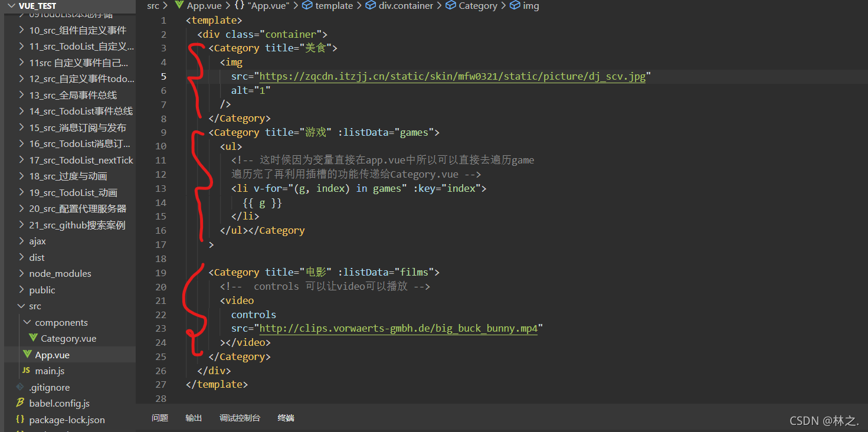Viewport: 868px width, 432px height.
Task: Click the :listData="games" attribute text
Action: tap(386, 132)
